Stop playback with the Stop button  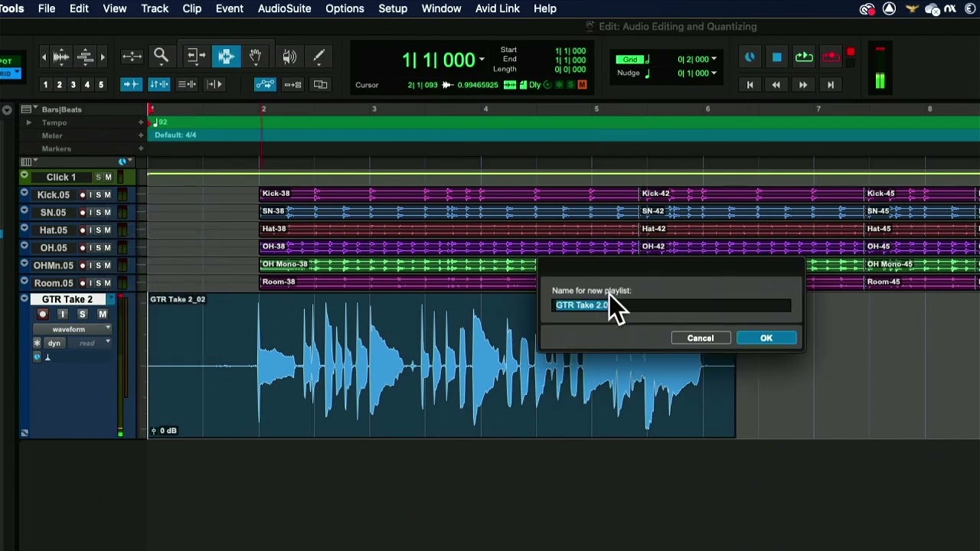click(776, 57)
